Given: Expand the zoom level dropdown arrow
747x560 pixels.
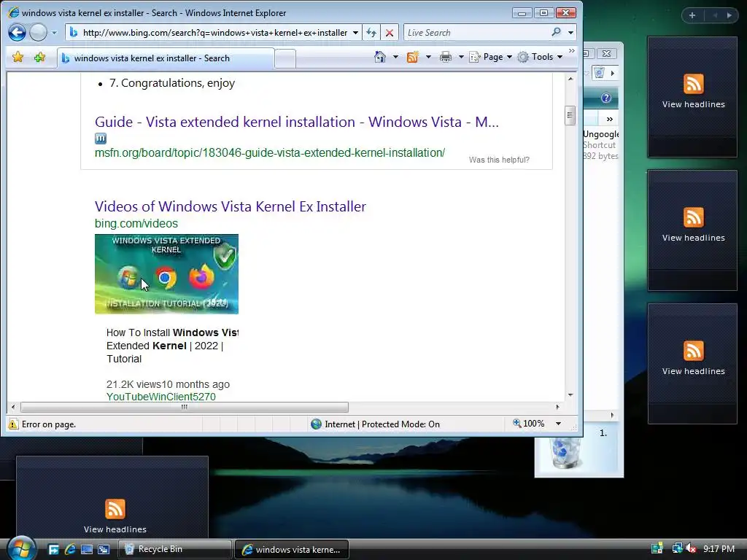Looking at the screenshot, I should click(x=558, y=424).
